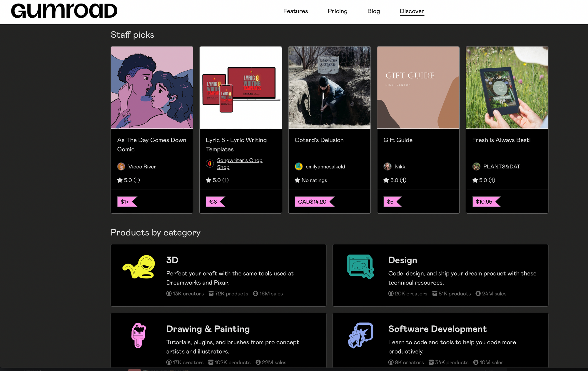Click the pink paintbrush Drawing & Painting icon

[x=138, y=335]
